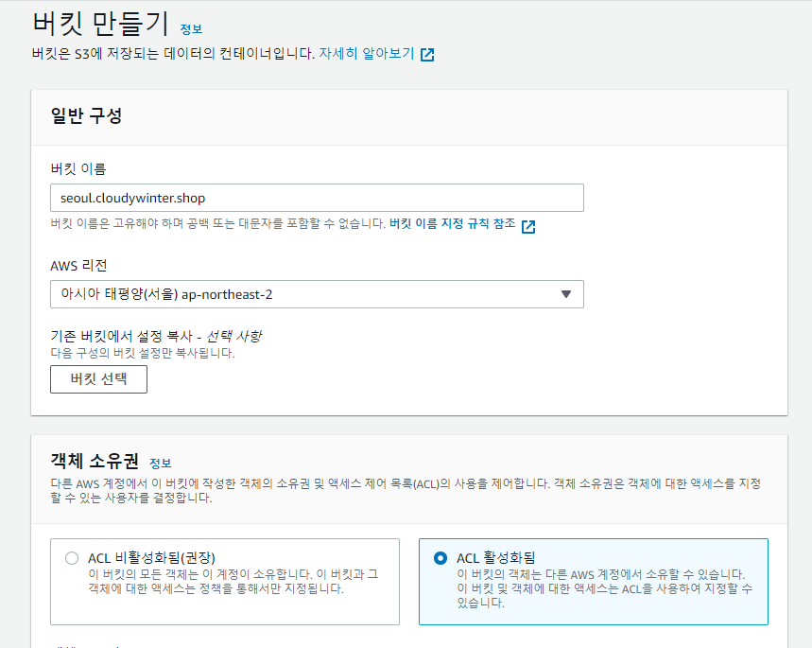Click the 객체 소유권 section heading
Screen dimensions: 812x648
(95, 461)
